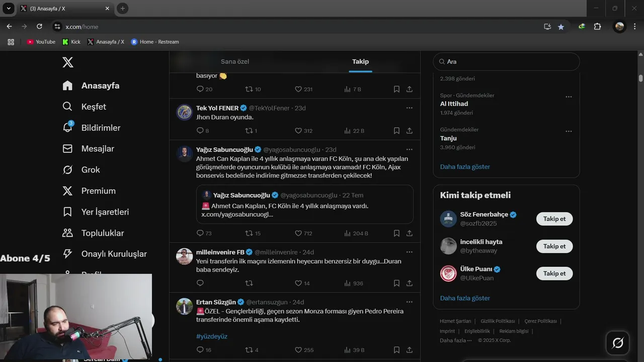
Task: Open Grok from sidebar
Action: [x=81, y=170]
